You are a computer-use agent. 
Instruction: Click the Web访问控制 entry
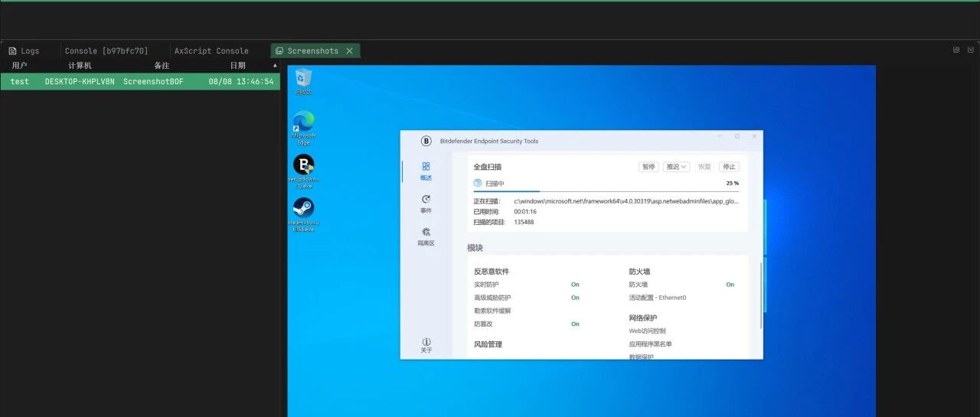pyautogui.click(x=647, y=331)
